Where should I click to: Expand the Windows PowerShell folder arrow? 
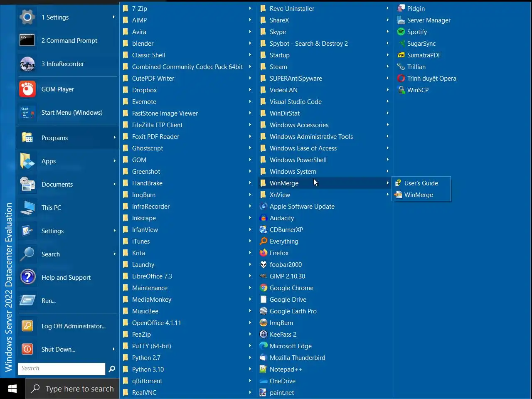pos(387,160)
